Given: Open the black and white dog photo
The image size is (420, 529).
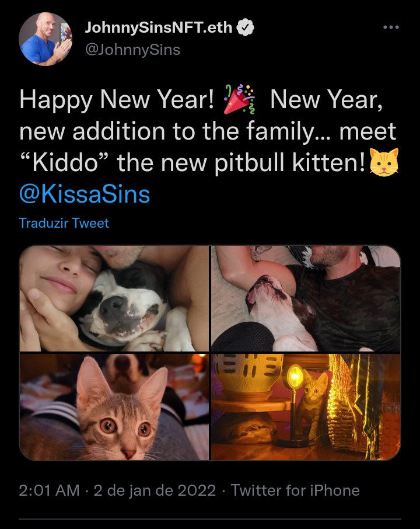Looking at the screenshot, I should [114, 298].
